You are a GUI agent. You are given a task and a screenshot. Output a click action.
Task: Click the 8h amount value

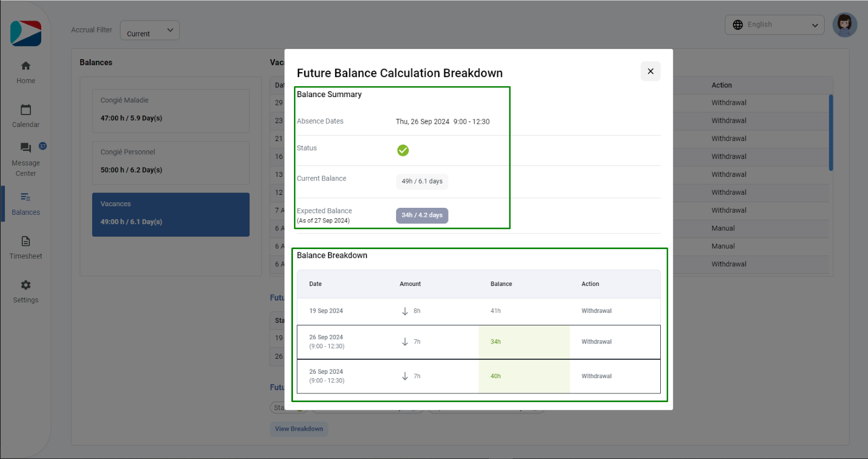click(x=417, y=311)
